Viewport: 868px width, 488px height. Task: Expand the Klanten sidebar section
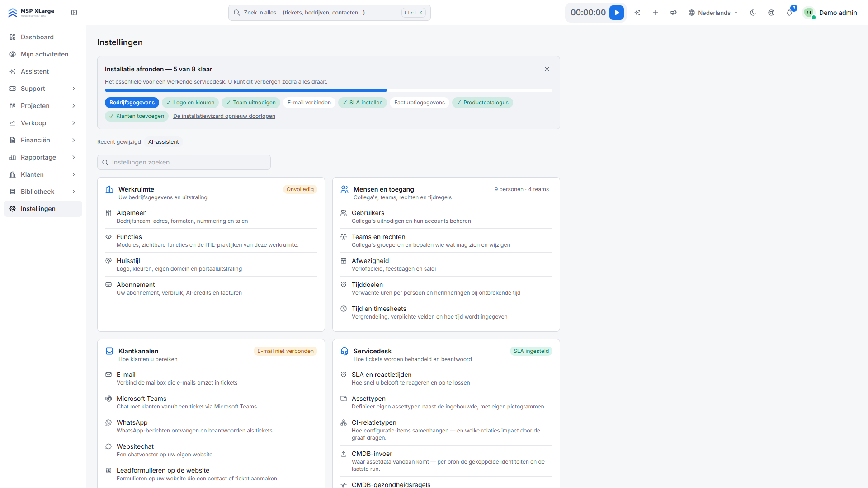point(43,174)
